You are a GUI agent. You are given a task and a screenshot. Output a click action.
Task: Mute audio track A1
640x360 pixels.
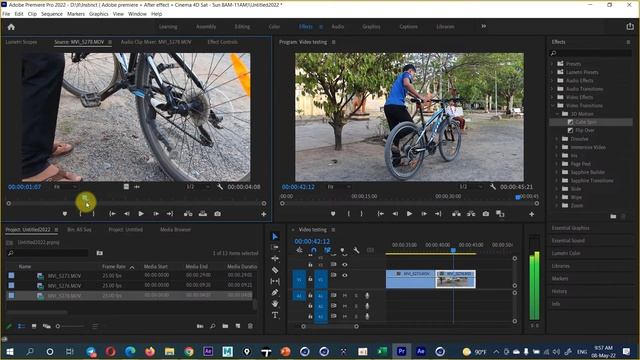point(345,296)
